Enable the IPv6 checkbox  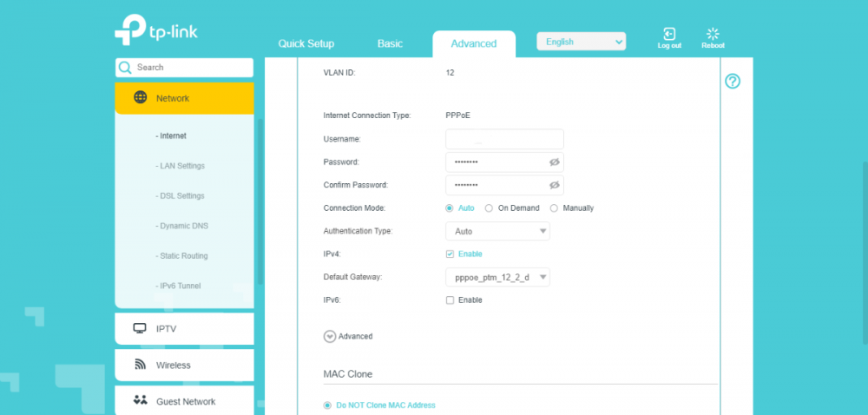click(x=450, y=300)
